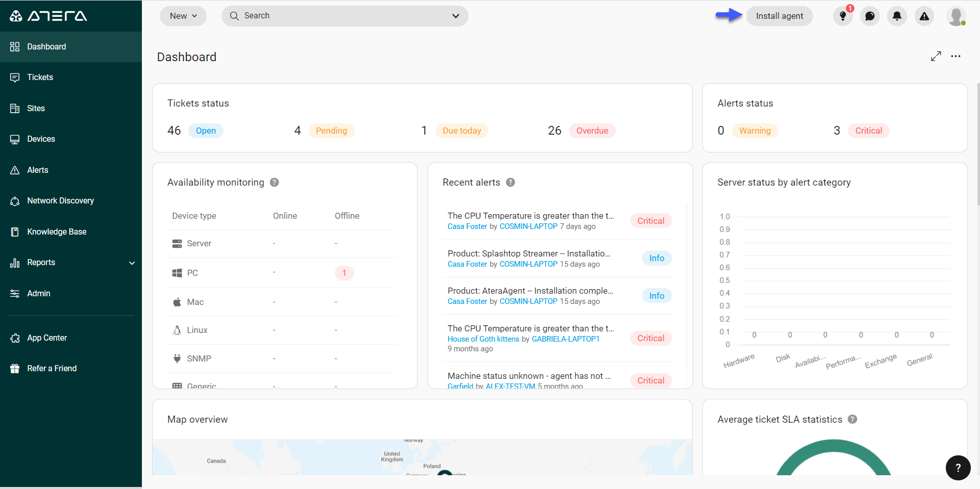Click the Recent alerts help icon

click(x=510, y=183)
